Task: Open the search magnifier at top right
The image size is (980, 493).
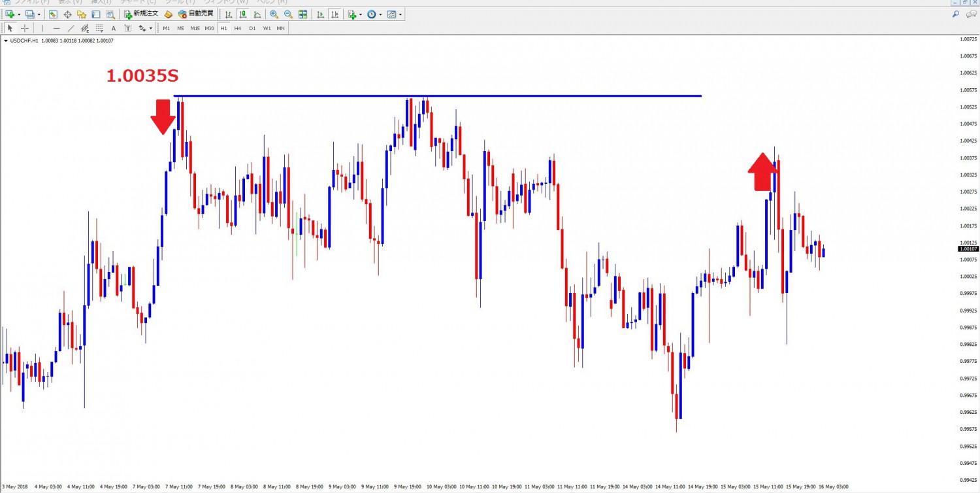Action: coord(955,14)
